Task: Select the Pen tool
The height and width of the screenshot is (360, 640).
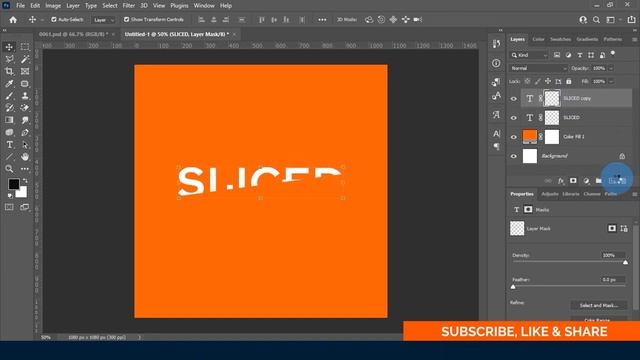Action: coord(25,132)
